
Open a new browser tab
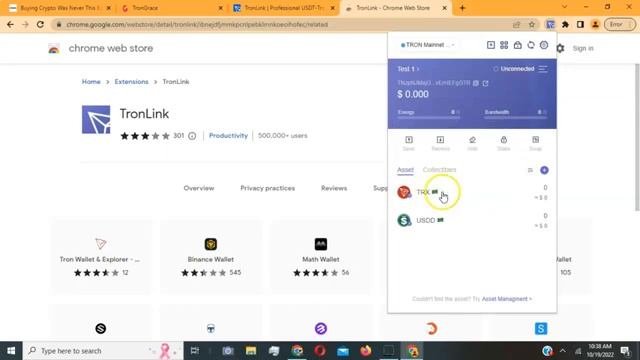pos(462,8)
